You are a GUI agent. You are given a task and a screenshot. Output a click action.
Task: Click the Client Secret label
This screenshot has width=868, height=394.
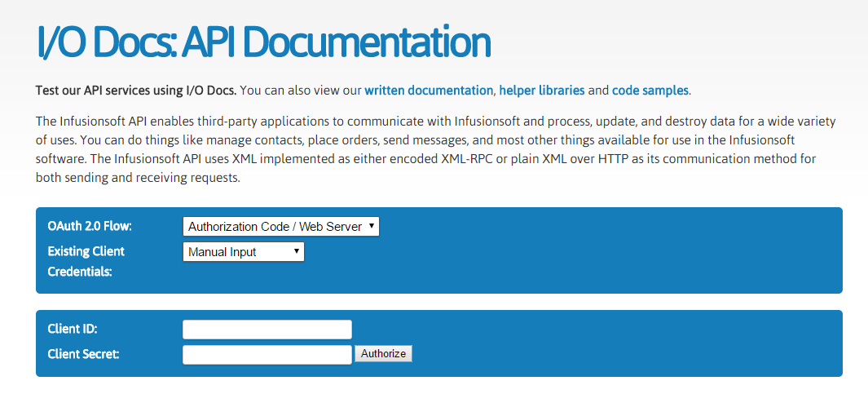(84, 353)
